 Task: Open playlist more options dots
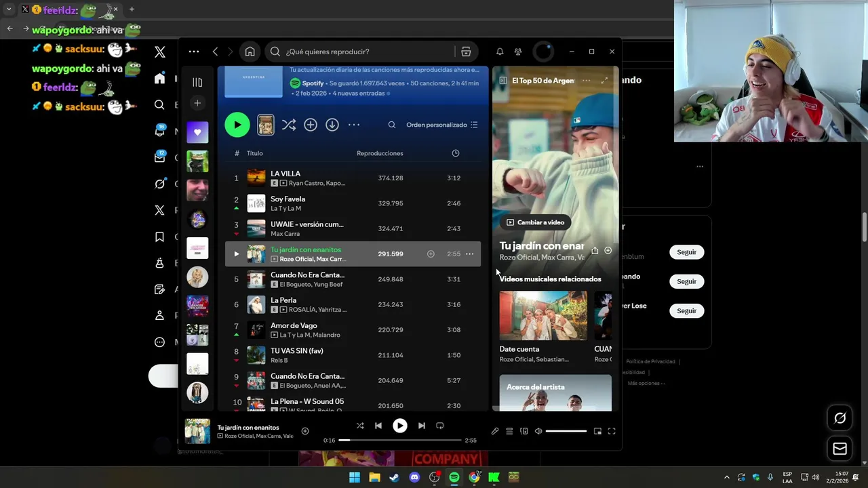coord(354,125)
